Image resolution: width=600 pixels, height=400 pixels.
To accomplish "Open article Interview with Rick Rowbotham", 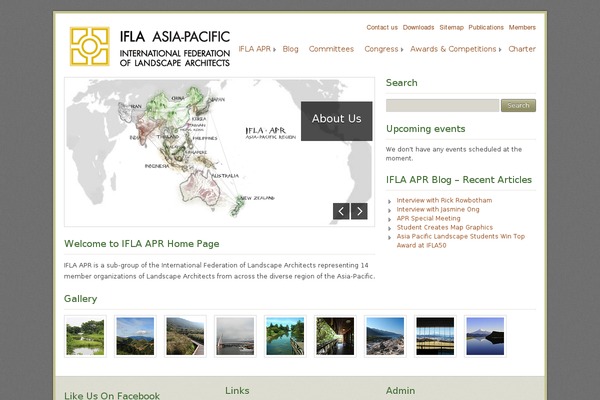I will 444,200.
